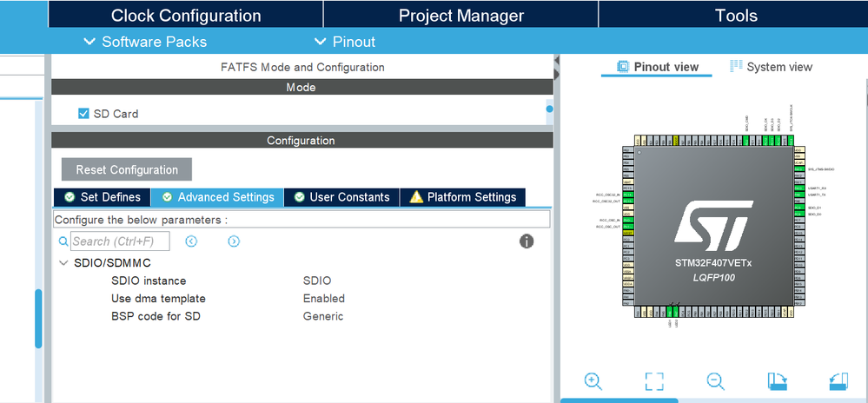Select the Pinout view toggle
Screen dimensions: 868x403
tap(658, 67)
